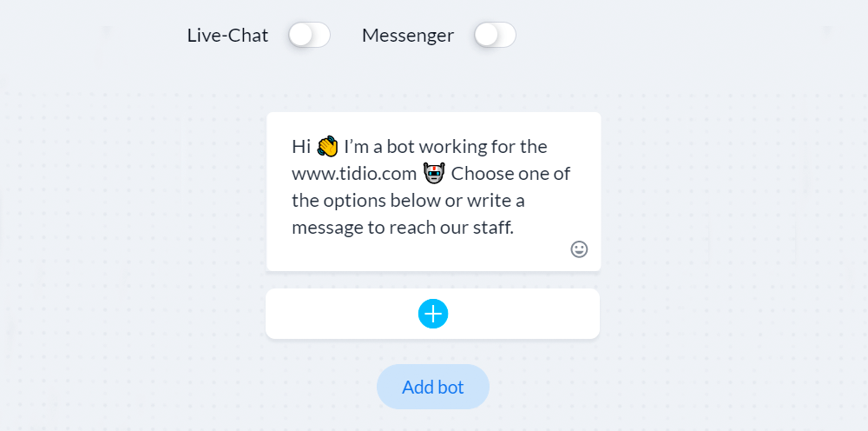Click the word Hi in the message
Image resolution: width=868 pixels, height=431 pixels.
click(302, 147)
